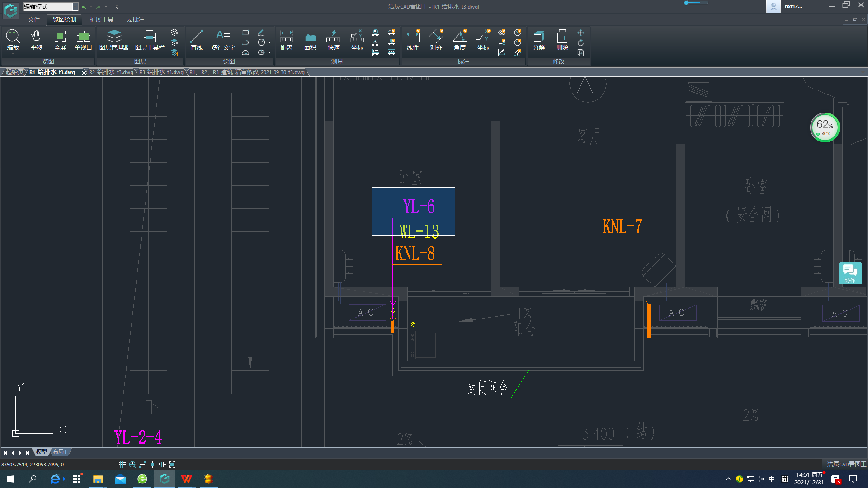Open taskbar clock showing 14:51
The height and width of the screenshot is (488, 868).
click(809, 479)
